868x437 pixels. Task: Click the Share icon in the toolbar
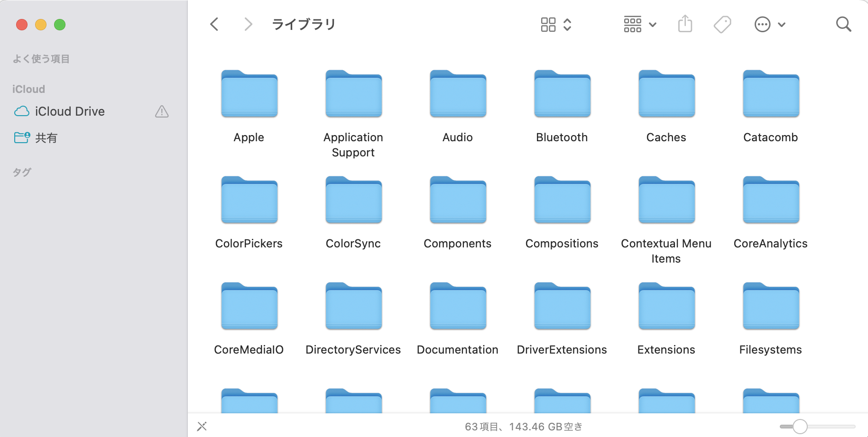click(684, 24)
